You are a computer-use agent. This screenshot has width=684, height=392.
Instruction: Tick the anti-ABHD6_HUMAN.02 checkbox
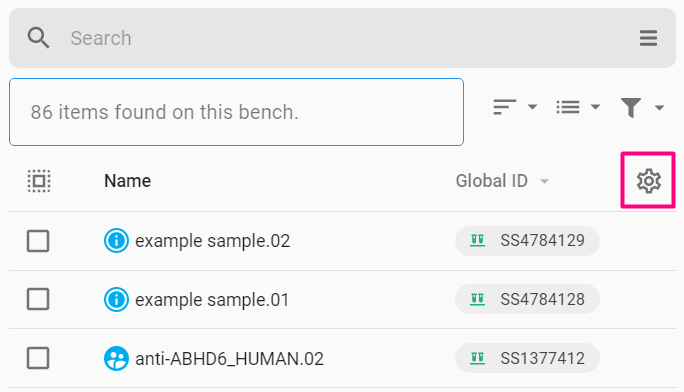(38, 358)
